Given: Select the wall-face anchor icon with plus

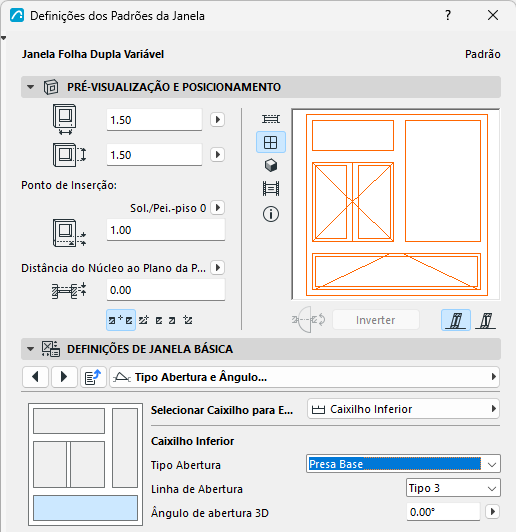Looking at the screenshot, I should pyautogui.click(x=121, y=320).
